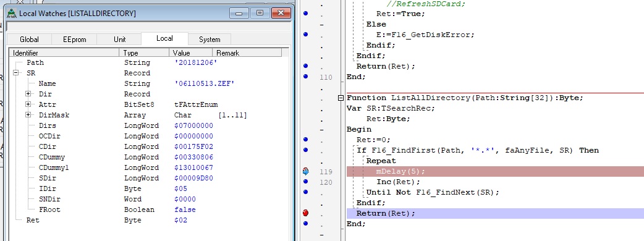Open the System watches tab
Image resolution: width=644 pixels, height=241 pixels.
pos(210,40)
